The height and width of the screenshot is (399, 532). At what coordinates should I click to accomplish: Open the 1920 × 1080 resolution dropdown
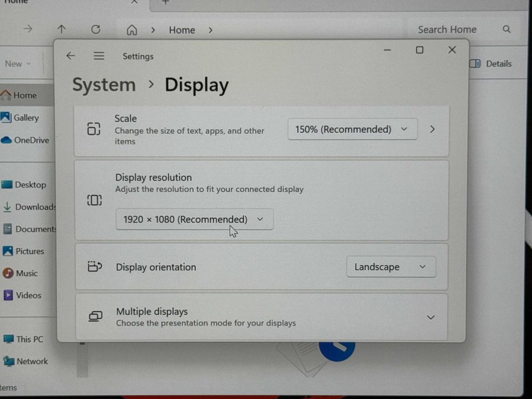click(x=194, y=219)
